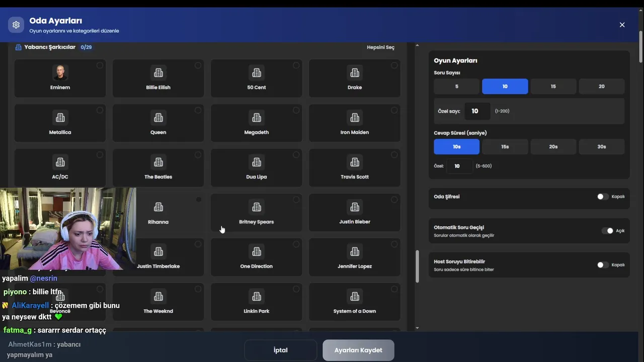644x362 pixels.
Task: Set answer time to 30s
Action: (x=602, y=147)
